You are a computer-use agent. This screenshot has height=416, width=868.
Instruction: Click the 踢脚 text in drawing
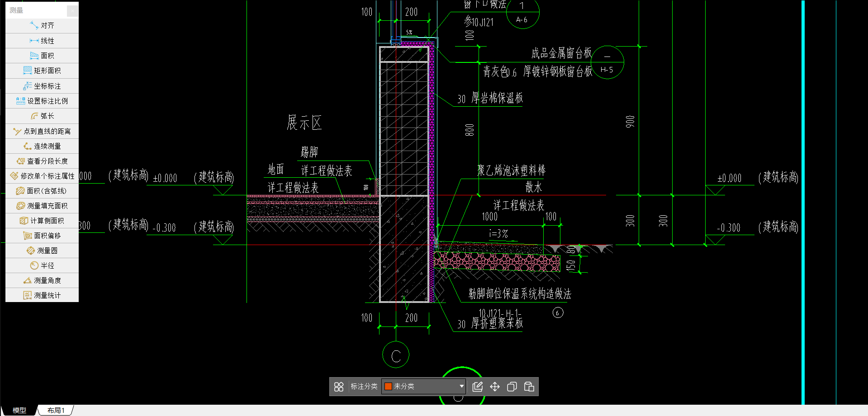(309, 151)
